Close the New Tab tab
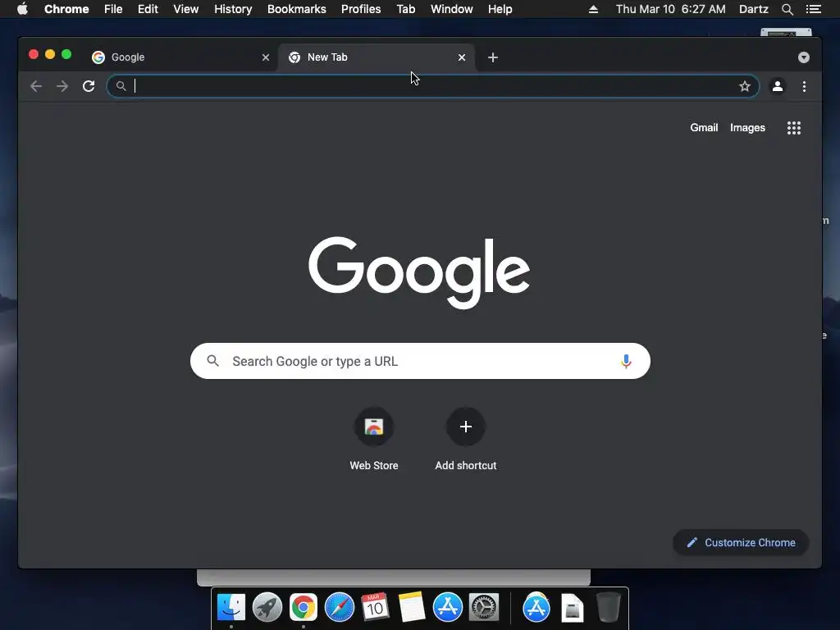This screenshot has height=630, width=840. point(462,57)
